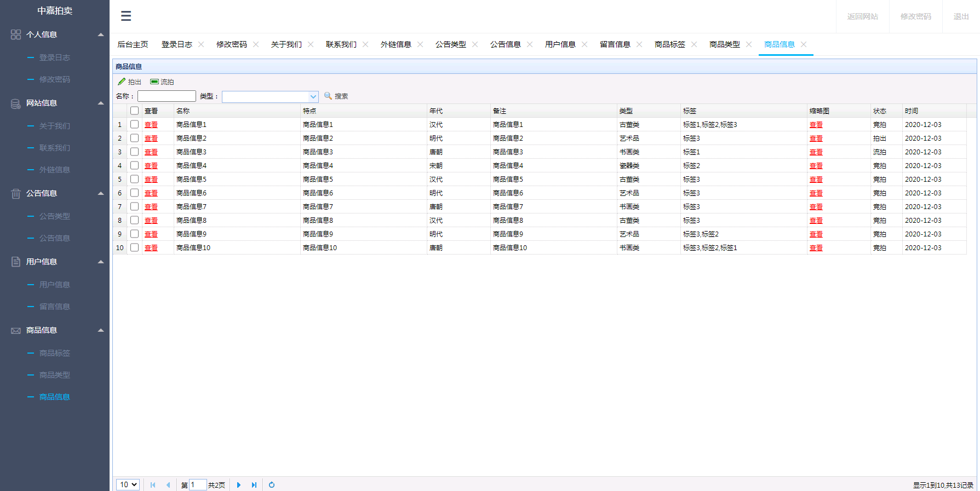Click the 年代 column header
Viewport: 980px width, 491px height.
click(x=459, y=111)
